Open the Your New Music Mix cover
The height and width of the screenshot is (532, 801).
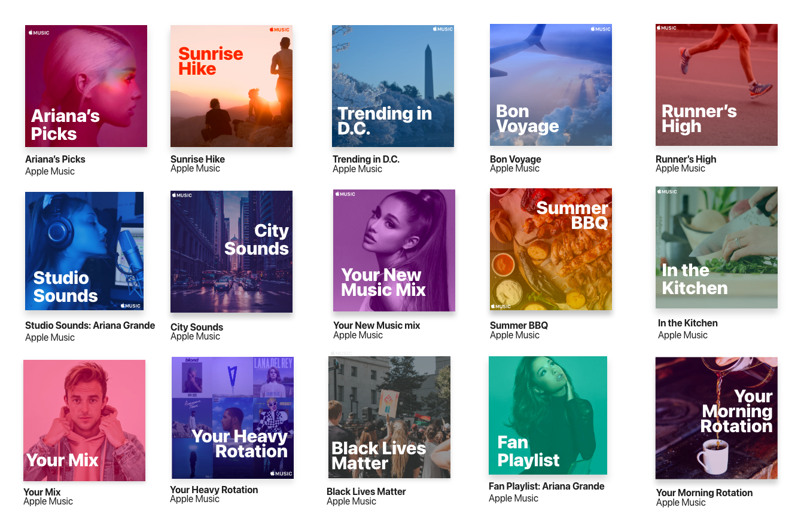coord(394,250)
